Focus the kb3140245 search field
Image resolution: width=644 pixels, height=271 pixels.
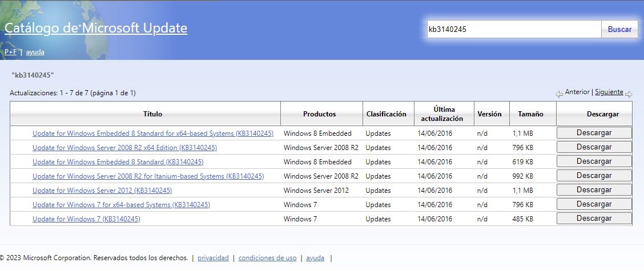514,30
